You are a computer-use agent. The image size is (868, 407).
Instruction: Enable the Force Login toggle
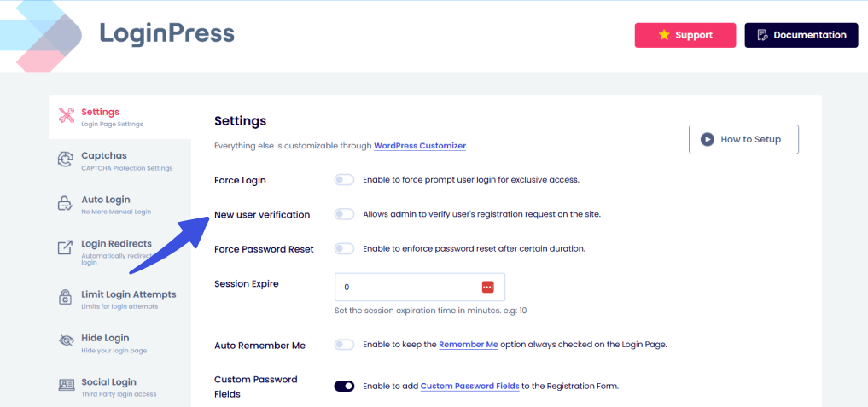tap(344, 180)
